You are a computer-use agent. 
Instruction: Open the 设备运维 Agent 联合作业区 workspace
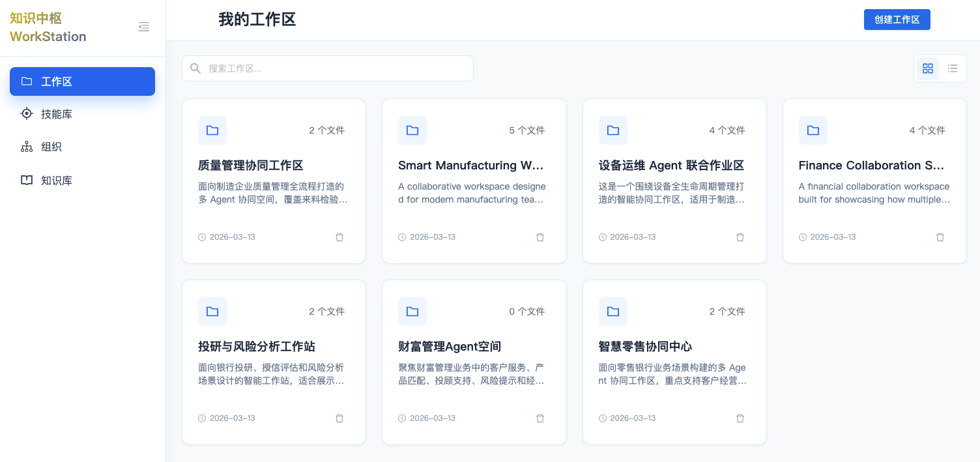click(671, 166)
